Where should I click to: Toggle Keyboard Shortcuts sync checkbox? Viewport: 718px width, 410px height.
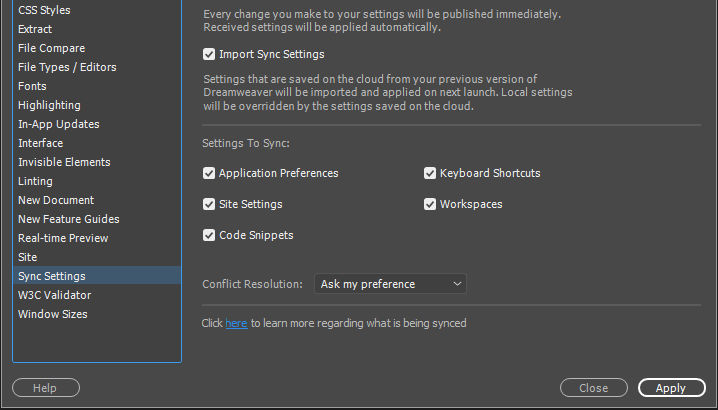pyautogui.click(x=430, y=173)
